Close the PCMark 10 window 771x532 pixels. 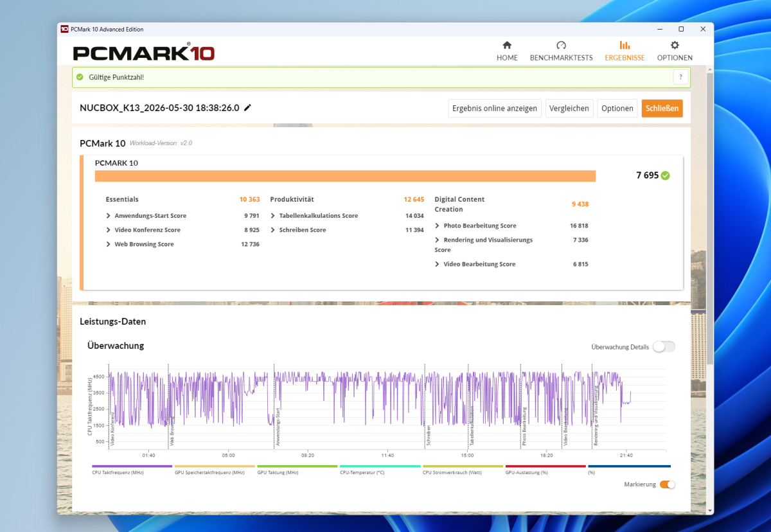(703, 29)
